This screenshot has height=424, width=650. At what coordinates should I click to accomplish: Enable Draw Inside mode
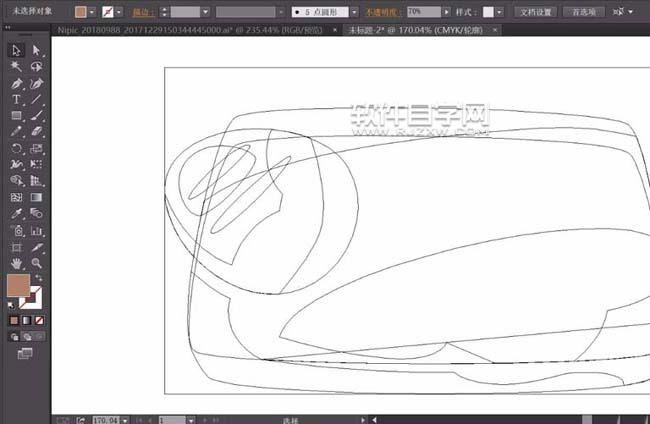point(39,337)
